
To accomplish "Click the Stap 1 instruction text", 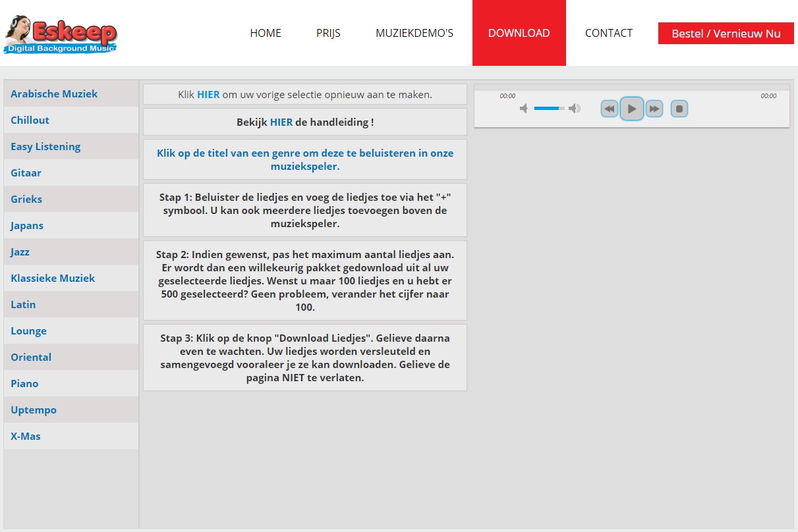I will click(x=305, y=210).
